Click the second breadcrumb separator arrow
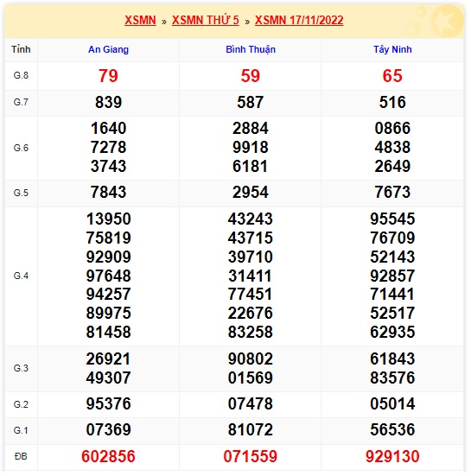 247,22
